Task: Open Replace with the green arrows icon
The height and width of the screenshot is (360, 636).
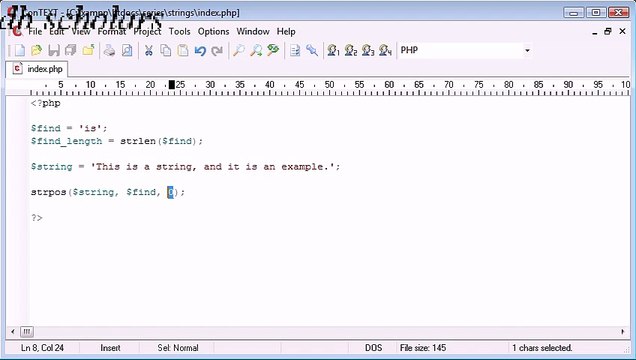Action: pos(273,50)
